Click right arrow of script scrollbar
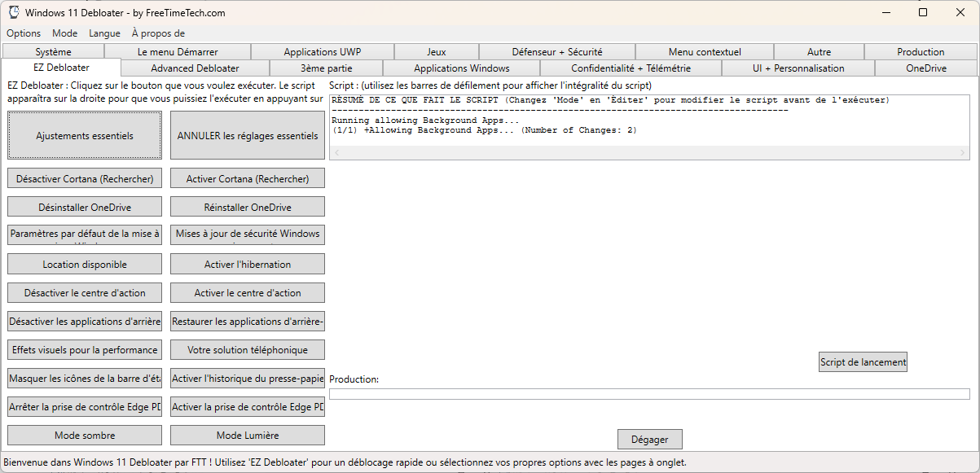Image resolution: width=980 pixels, height=473 pixels. coord(963,152)
